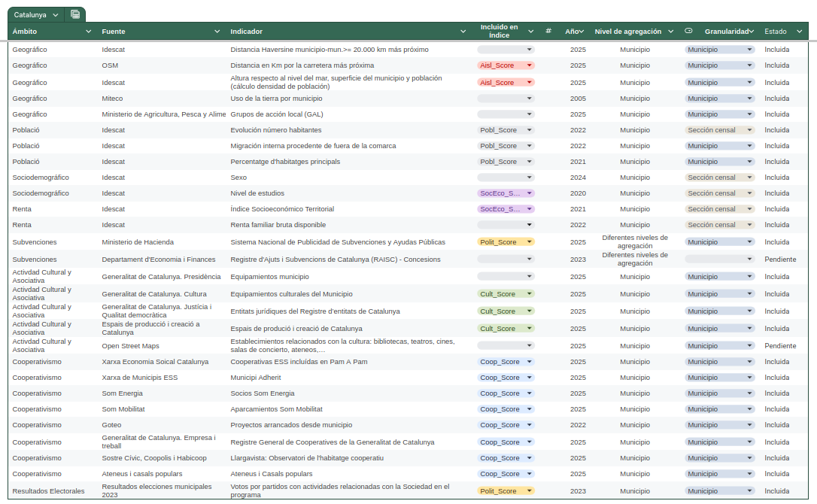Screen dimensions: 817x504
Task: Open the Catalunya tab dropdown chevron
Action: coord(56,14)
